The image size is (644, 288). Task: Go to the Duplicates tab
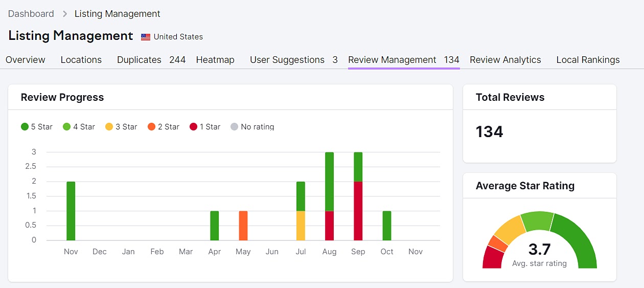click(x=151, y=60)
